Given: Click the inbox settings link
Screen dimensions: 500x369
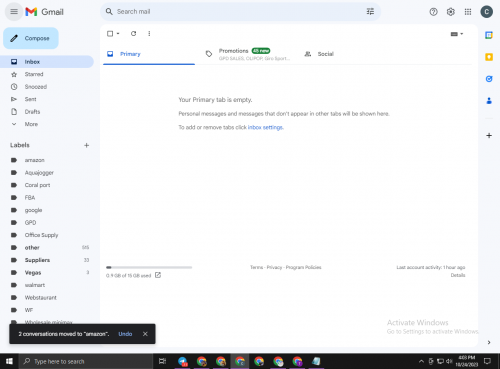Looking at the screenshot, I should click(265, 127).
